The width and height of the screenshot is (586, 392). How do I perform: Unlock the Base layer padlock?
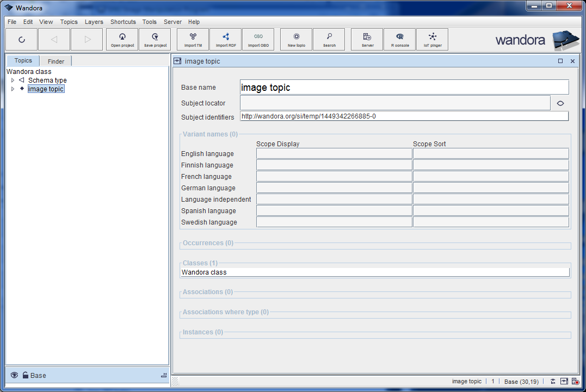tap(26, 375)
